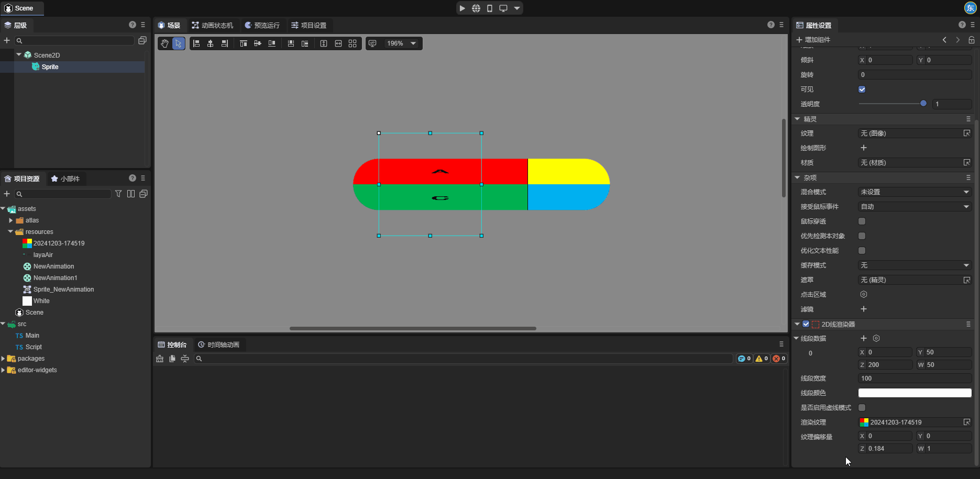
Task: Click the add component plus icon
Action: pyautogui.click(x=799, y=40)
